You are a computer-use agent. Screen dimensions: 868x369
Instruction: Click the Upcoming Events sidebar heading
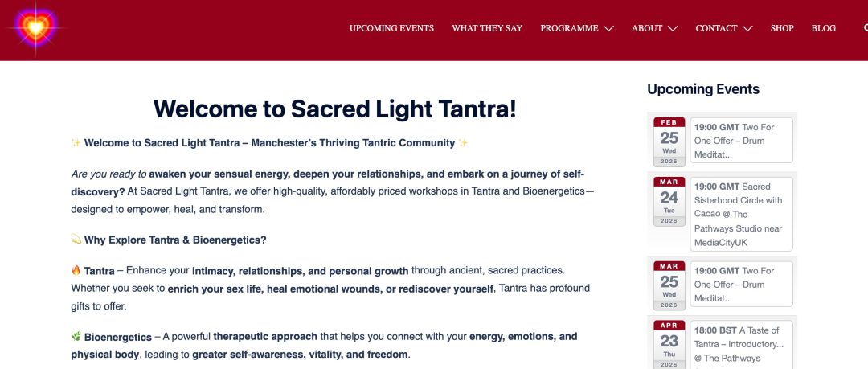(x=703, y=89)
